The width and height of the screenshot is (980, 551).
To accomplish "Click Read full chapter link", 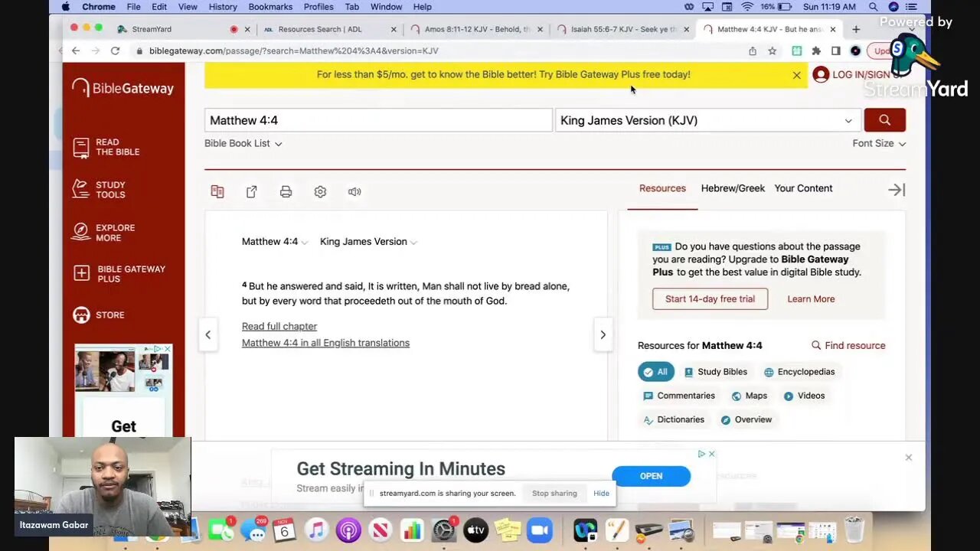I will 279,326.
